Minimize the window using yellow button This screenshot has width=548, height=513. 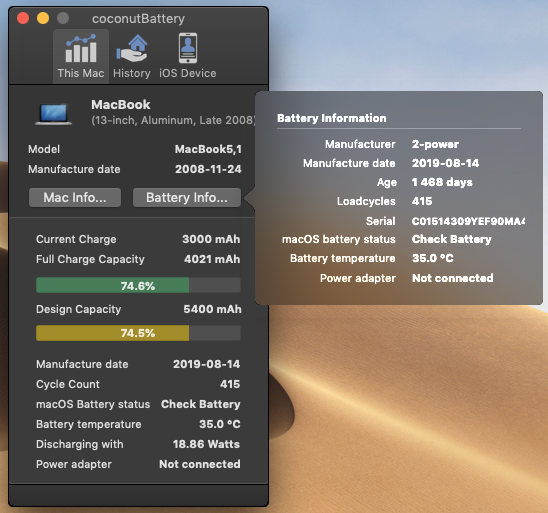[x=43, y=18]
